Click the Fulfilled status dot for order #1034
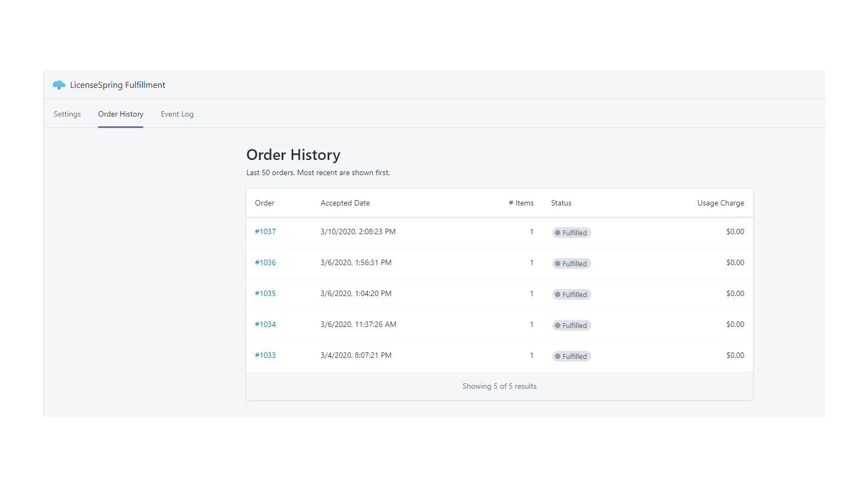This screenshot has width=868, height=488. click(x=558, y=325)
